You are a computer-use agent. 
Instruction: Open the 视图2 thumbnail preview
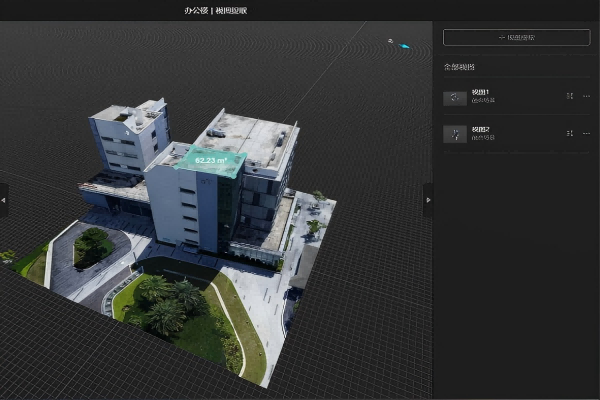[x=455, y=134]
